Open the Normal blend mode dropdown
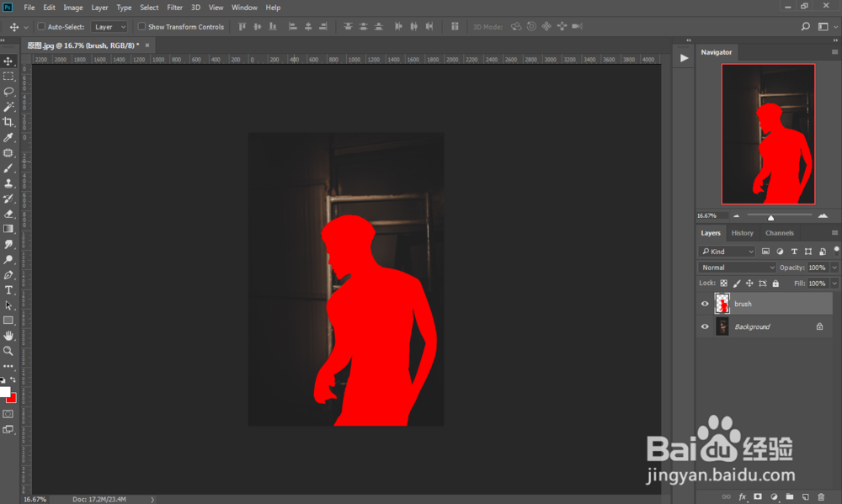 [738, 268]
